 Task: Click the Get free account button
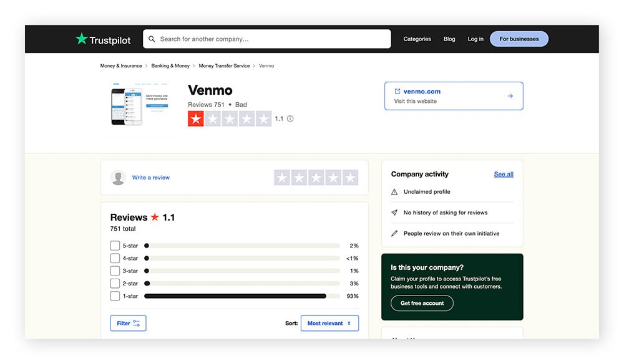click(422, 303)
